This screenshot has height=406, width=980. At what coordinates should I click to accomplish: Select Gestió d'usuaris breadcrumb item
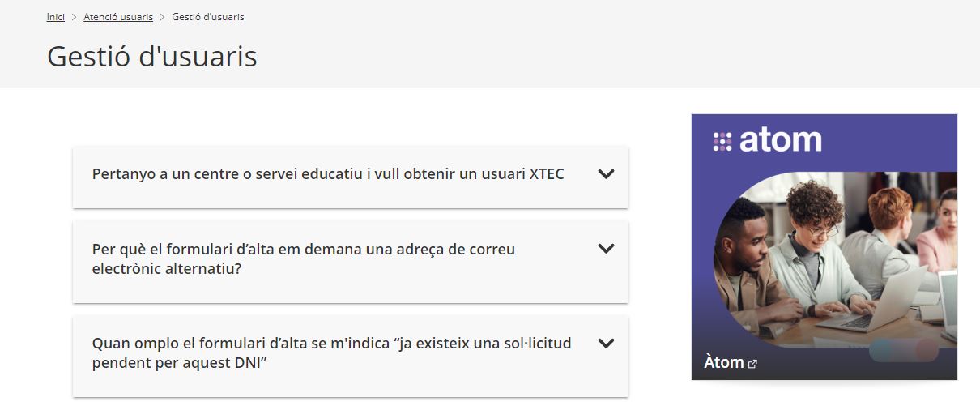tap(208, 17)
